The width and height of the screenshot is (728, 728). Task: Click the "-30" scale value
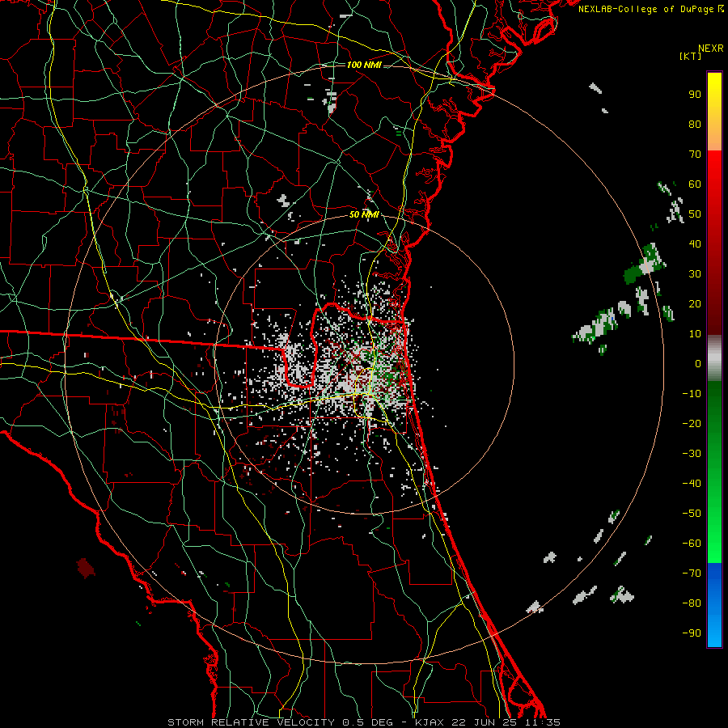point(692,454)
